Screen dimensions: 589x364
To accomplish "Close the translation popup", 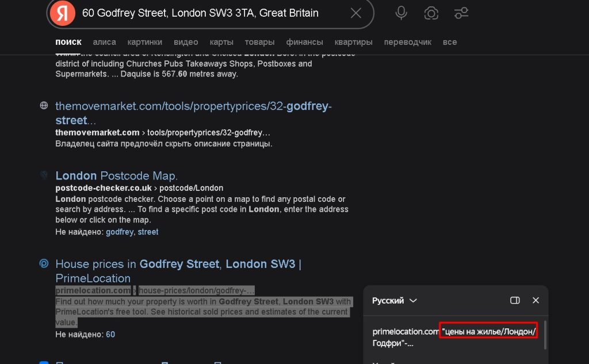I will [536, 300].
